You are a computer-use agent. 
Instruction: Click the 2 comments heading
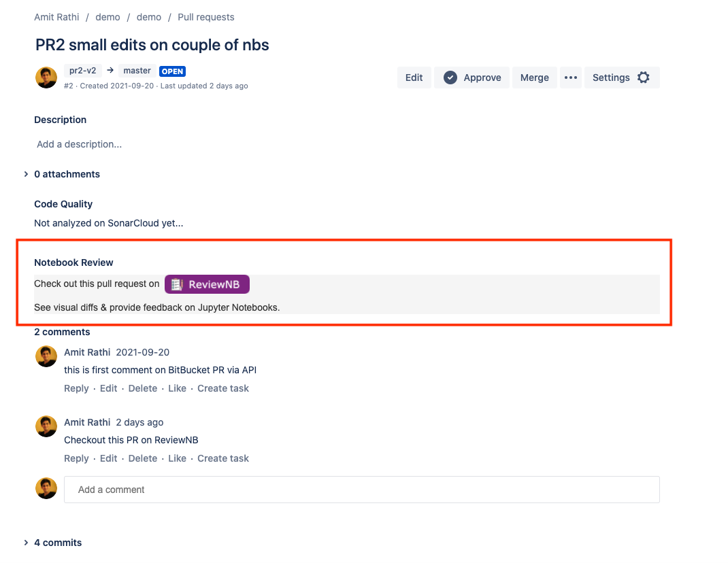(x=62, y=332)
